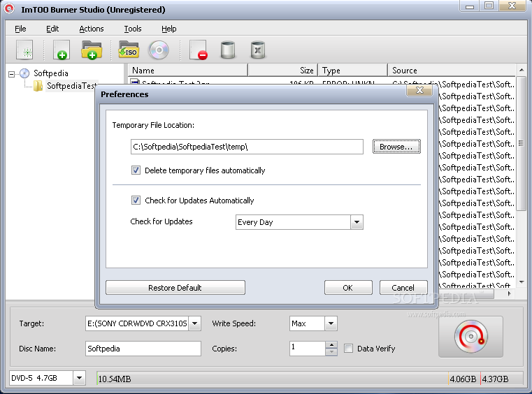Click the Copies input field

click(308, 348)
